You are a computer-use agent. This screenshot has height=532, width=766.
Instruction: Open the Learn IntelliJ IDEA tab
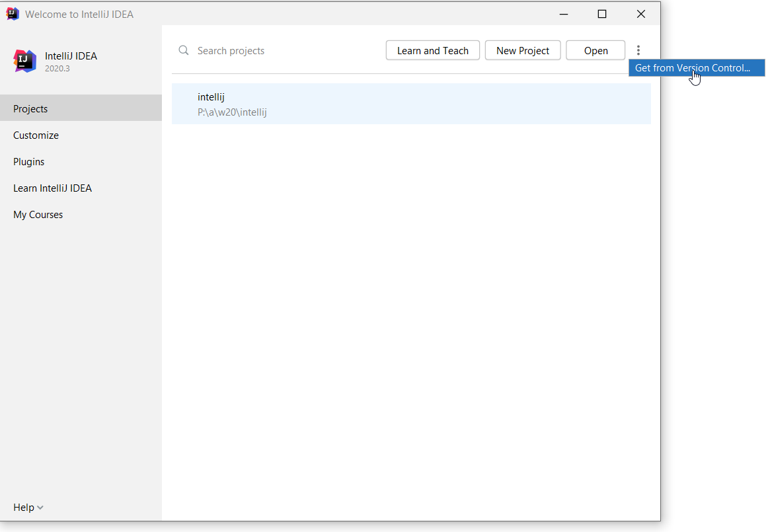pyautogui.click(x=81, y=188)
